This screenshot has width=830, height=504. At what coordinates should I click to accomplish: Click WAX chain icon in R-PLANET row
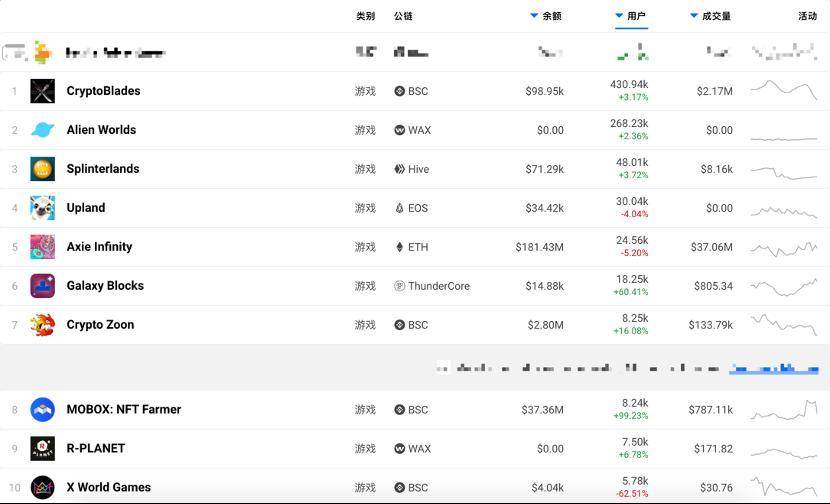pos(400,448)
